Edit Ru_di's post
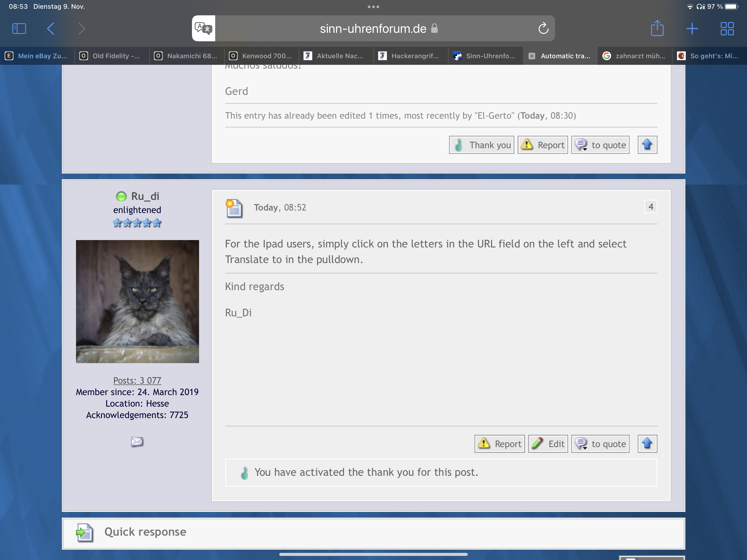 tap(548, 444)
